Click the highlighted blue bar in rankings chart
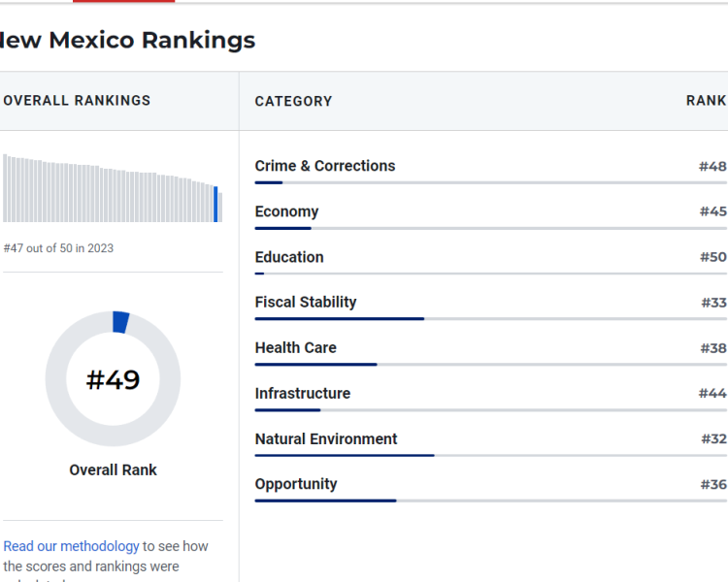This screenshot has width=728, height=582. click(215, 204)
